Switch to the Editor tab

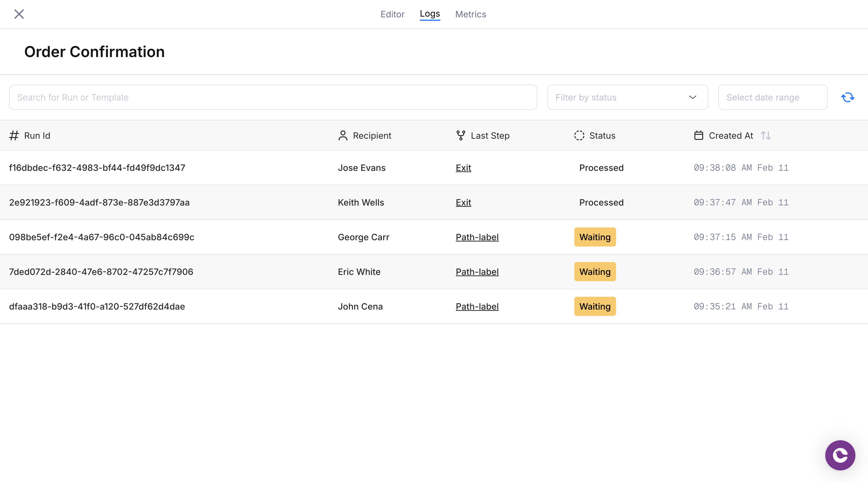click(x=392, y=14)
